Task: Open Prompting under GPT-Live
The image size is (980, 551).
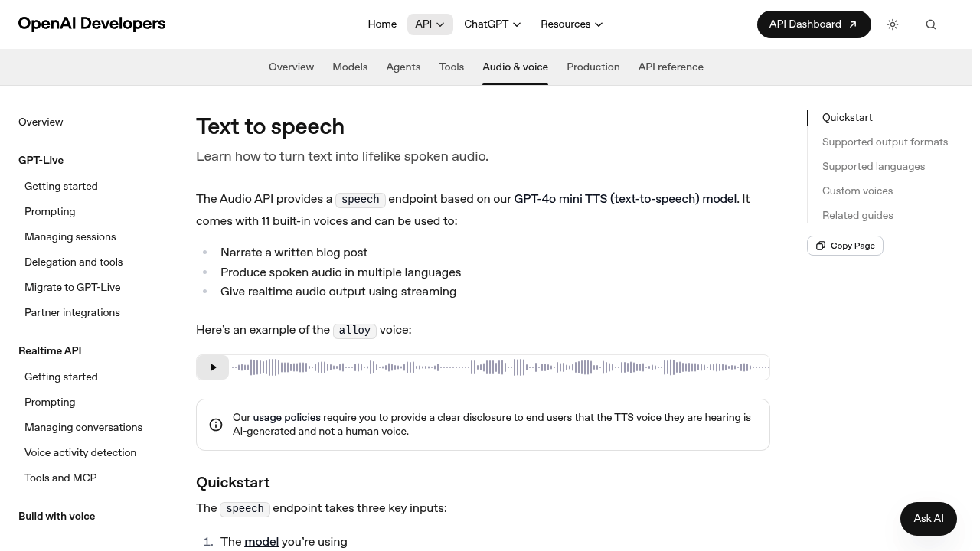Action: (x=50, y=212)
